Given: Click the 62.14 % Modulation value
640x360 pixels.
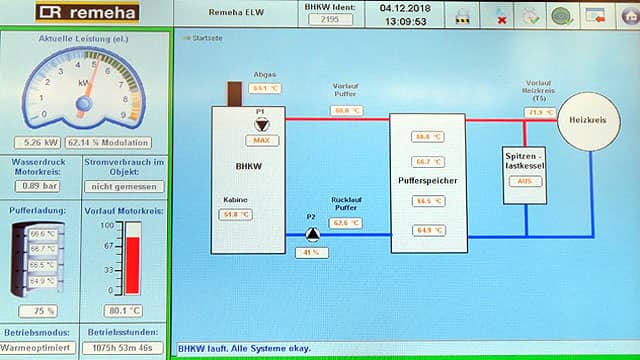Looking at the screenshot, I should coord(108,143).
